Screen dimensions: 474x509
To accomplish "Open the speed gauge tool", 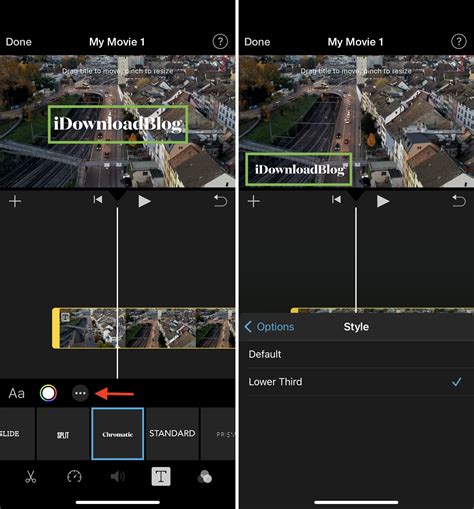I will coord(74,477).
